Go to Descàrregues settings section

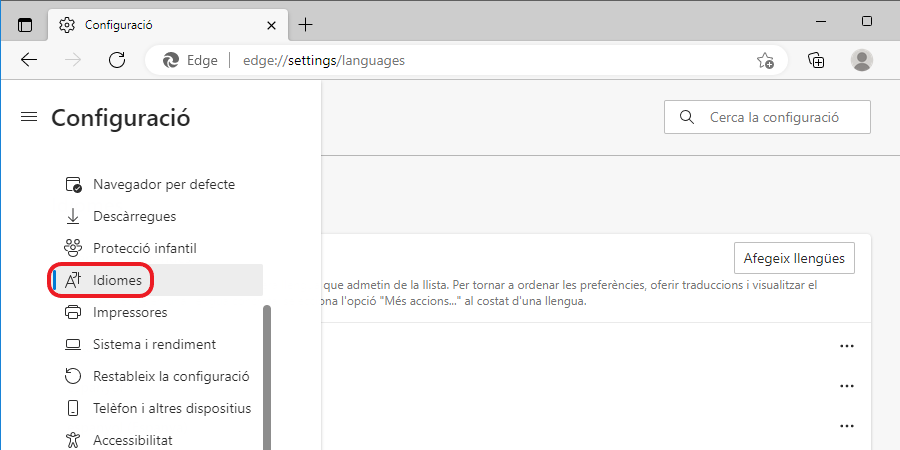148,216
